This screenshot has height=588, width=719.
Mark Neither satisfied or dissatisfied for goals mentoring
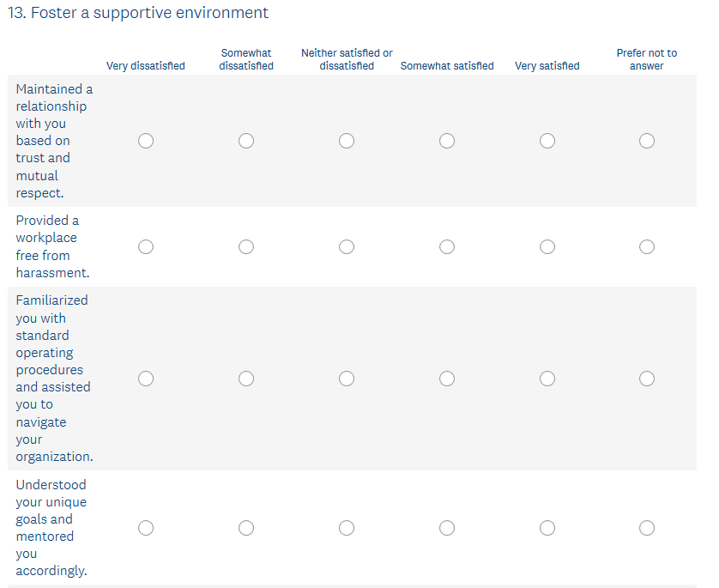(347, 528)
